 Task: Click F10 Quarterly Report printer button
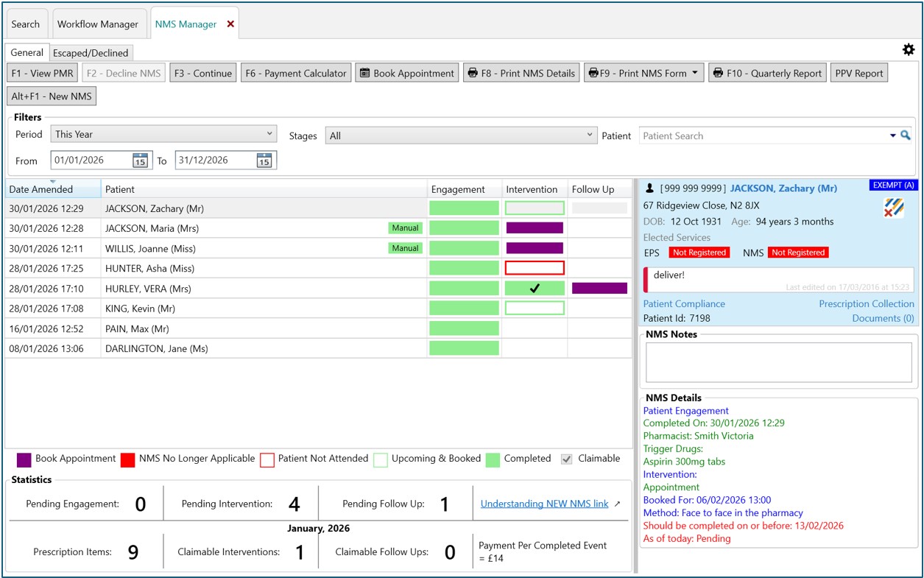point(766,74)
